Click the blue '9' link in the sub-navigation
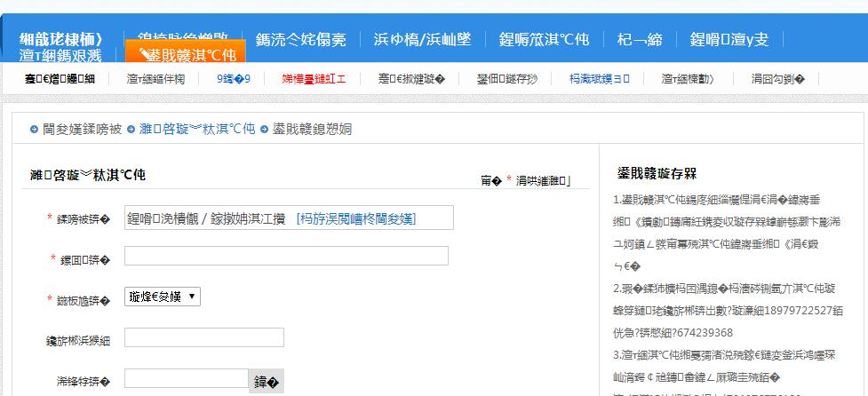The width and height of the screenshot is (868, 396). tap(234, 78)
